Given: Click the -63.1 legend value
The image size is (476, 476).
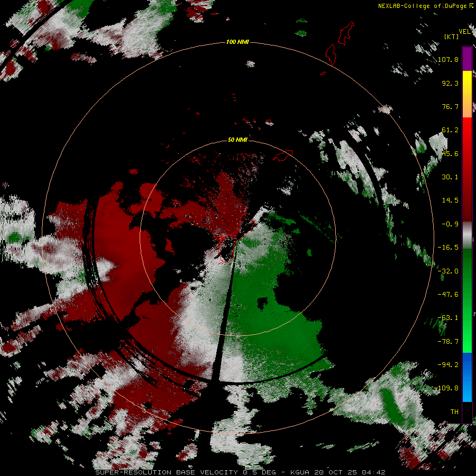Looking at the screenshot, I should pos(448,318).
